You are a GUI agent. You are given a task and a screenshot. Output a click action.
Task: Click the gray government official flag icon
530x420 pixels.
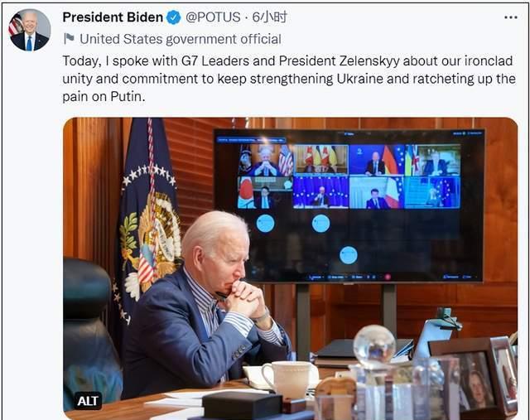(69, 39)
